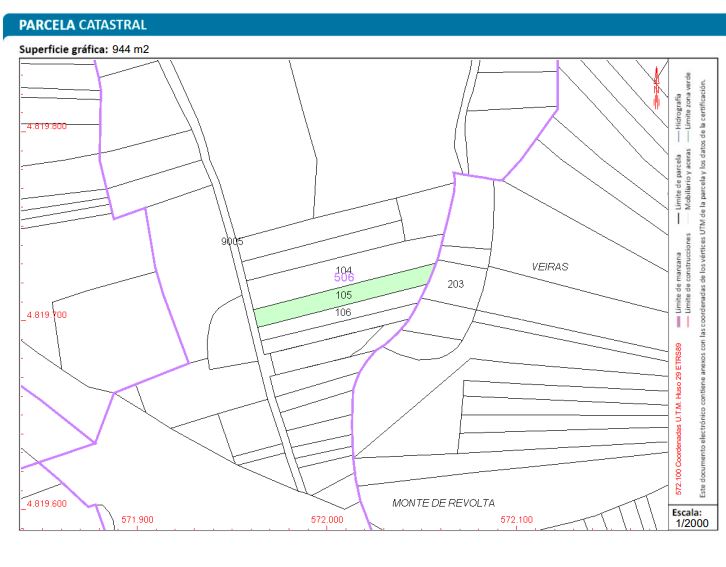Select parcel number 104 on the map
This screenshot has height=567, width=726.
[343, 270]
